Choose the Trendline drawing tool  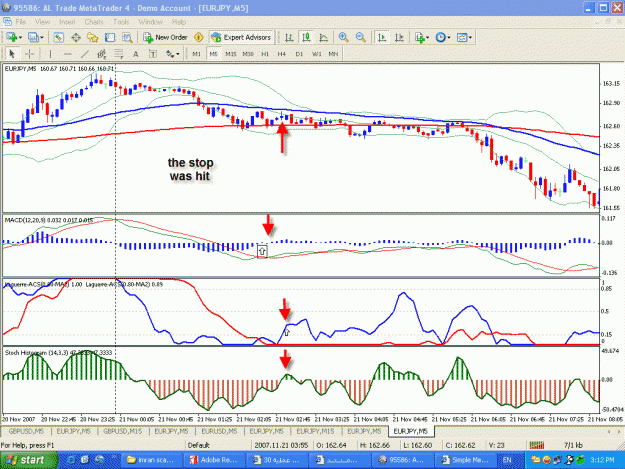[85, 54]
